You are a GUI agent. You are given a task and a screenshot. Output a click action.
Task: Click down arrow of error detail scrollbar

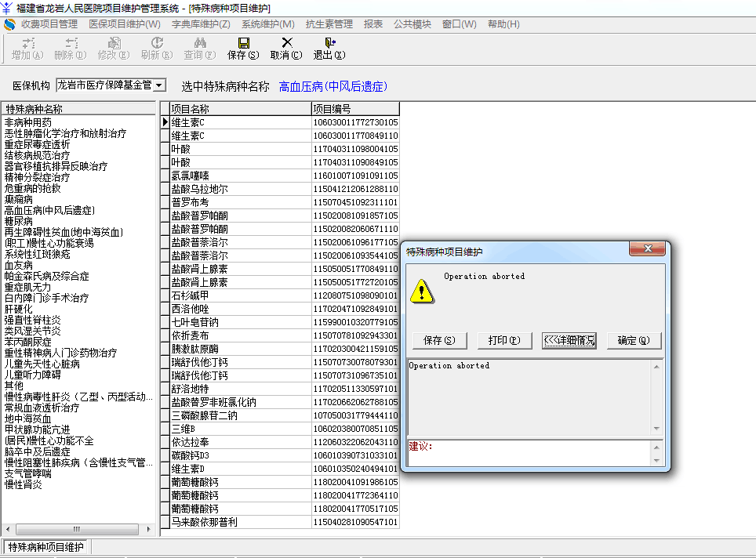pos(656,429)
